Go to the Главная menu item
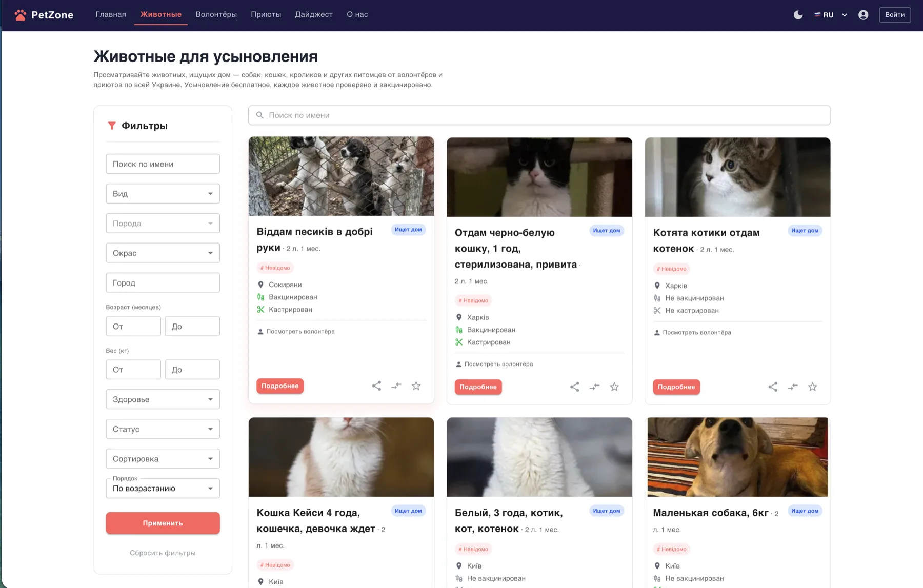 [111, 14]
